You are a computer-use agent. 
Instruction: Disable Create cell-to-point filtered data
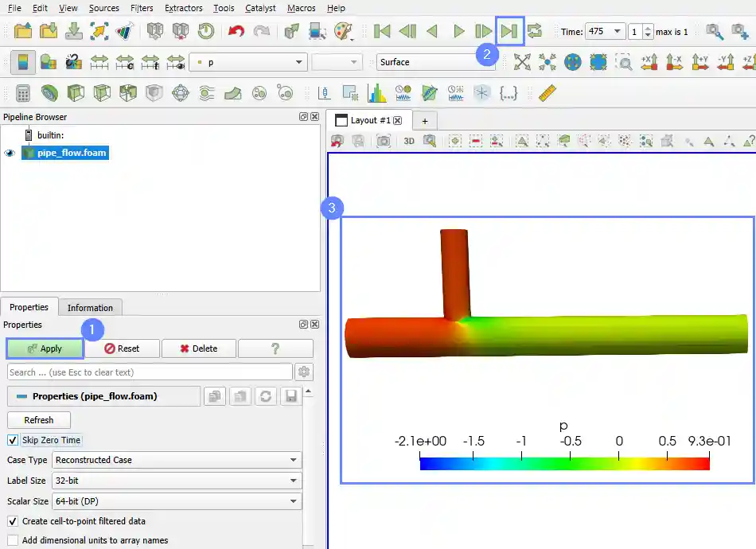[x=13, y=521]
